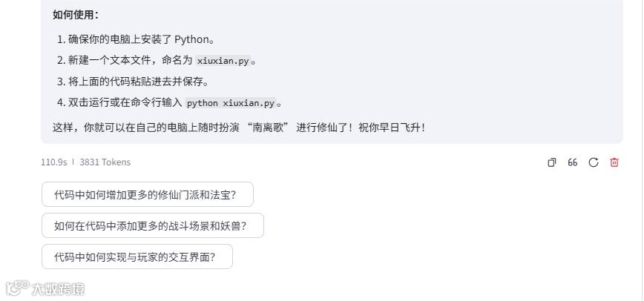Click the watermark logo icon at bottom left
This screenshot has width=644, height=301.
pyautogui.click(x=16, y=288)
